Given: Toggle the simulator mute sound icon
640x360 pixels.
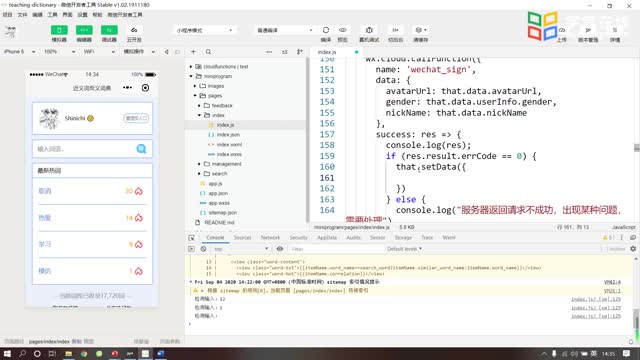Looking at the screenshot, I should coord(167,52).
